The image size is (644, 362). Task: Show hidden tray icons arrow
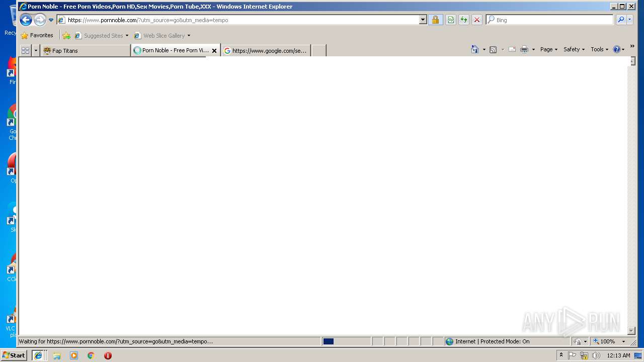(x=561, y=355)
